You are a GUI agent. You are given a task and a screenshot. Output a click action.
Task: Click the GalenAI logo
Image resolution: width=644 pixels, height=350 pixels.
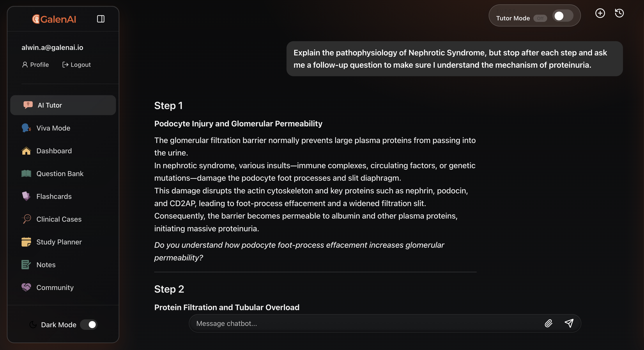click(54, 19)
